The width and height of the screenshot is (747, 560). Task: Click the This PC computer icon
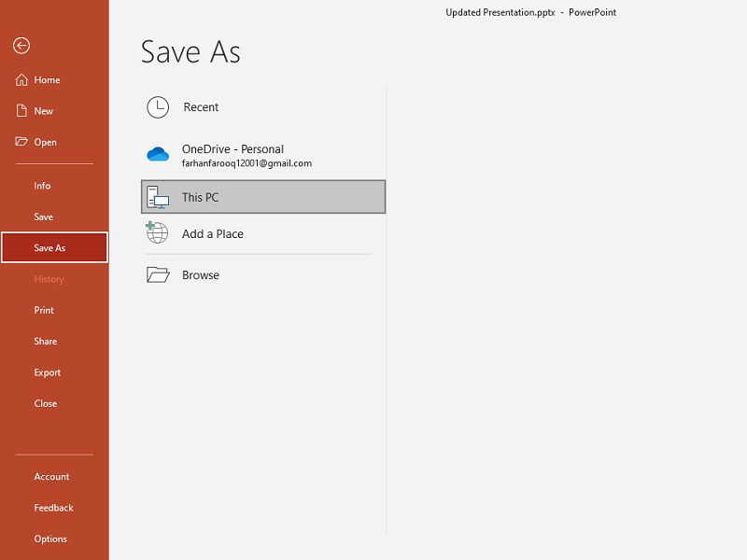(x=158, y=197)
